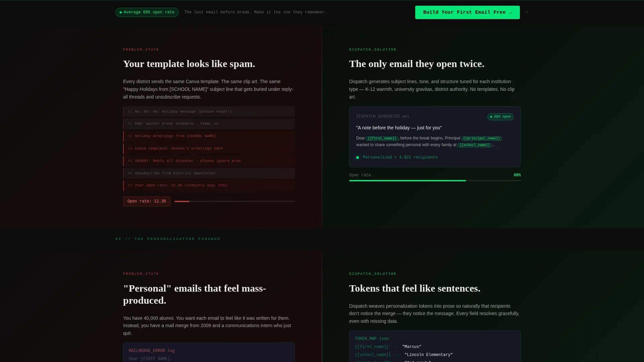644x362 pixels.
Task: Click the {{principal_name}} token chip
Action: [481, 138]
